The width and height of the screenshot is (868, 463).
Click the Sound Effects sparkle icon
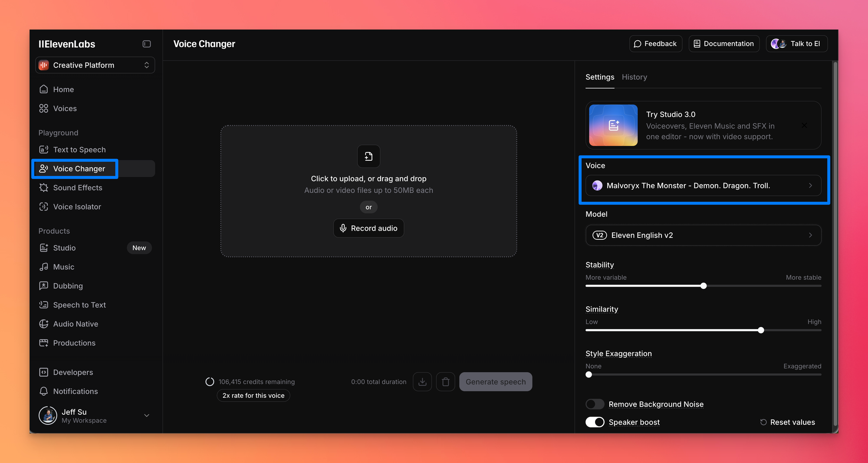point(43,188)
